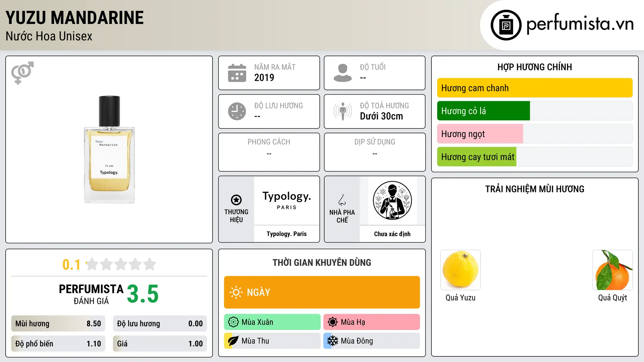Select the Hương ngọt pink bar
The image size is (644, 362).
click(x=480, y=134)
